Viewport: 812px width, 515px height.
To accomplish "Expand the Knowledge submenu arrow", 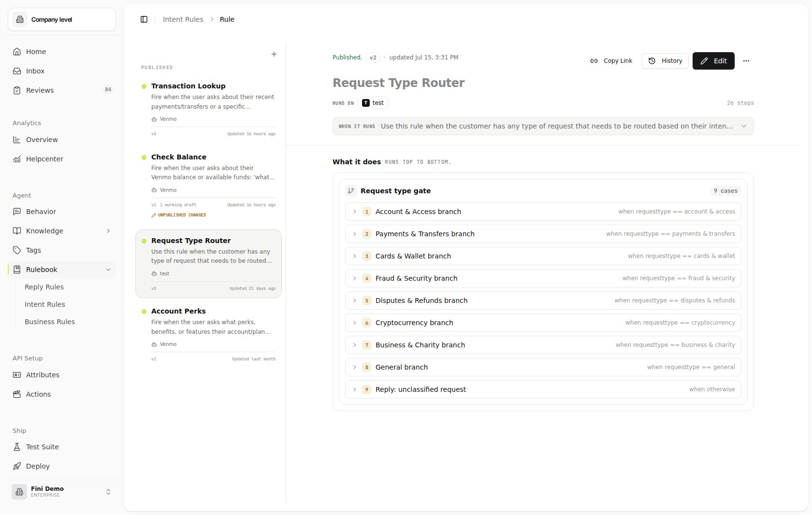I will tap(108, 231).
